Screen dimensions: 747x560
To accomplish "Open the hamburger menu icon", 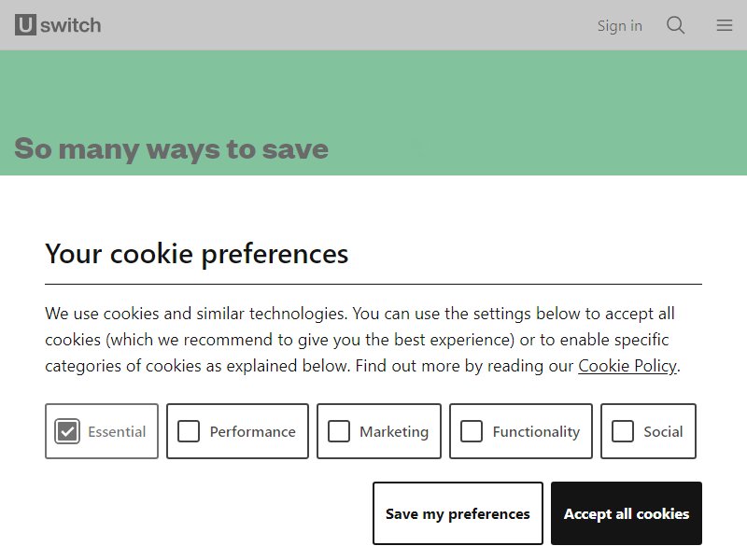I will pos(725,25).
